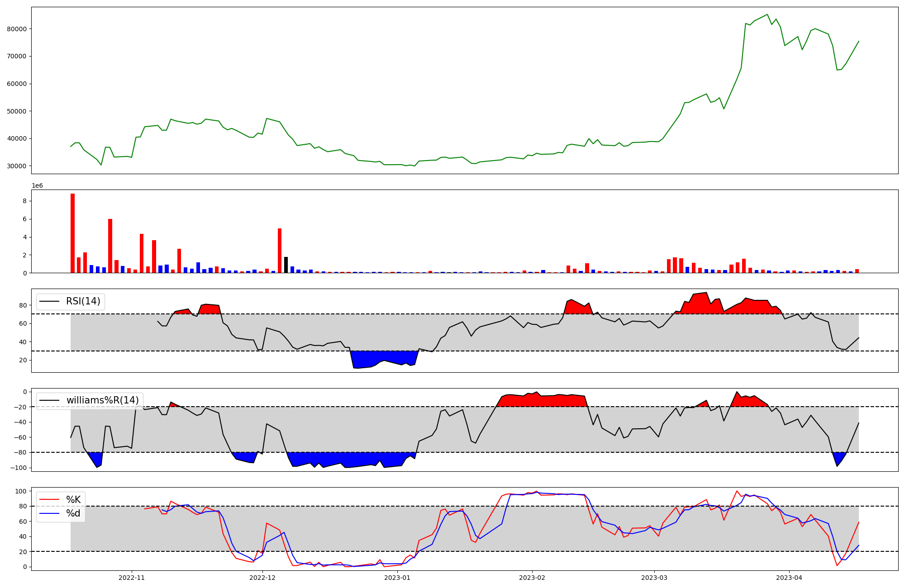
Task: Select the 2022-11 date tick label
Action: pos(131,578)
